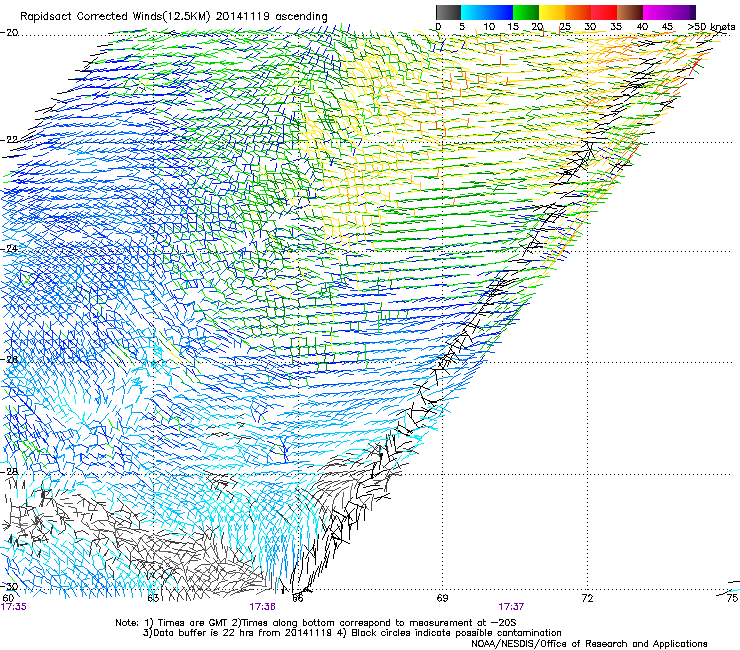This screenshot has width=740, height=650.
Task: Click the yellow 20-25 knots legend swatch
Action: click(552, 12)
